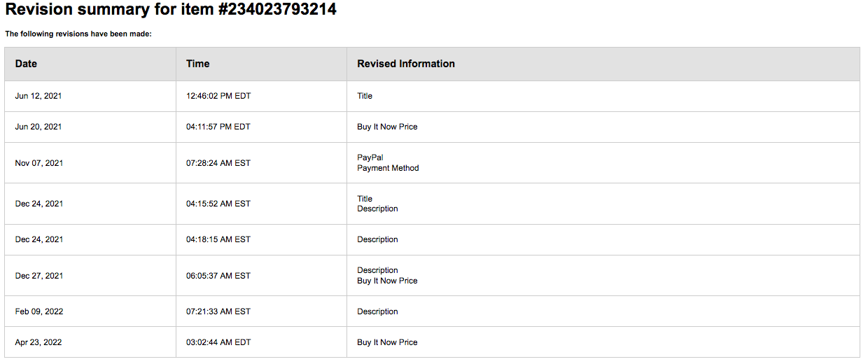Click the Time column header

pos(261,64)
